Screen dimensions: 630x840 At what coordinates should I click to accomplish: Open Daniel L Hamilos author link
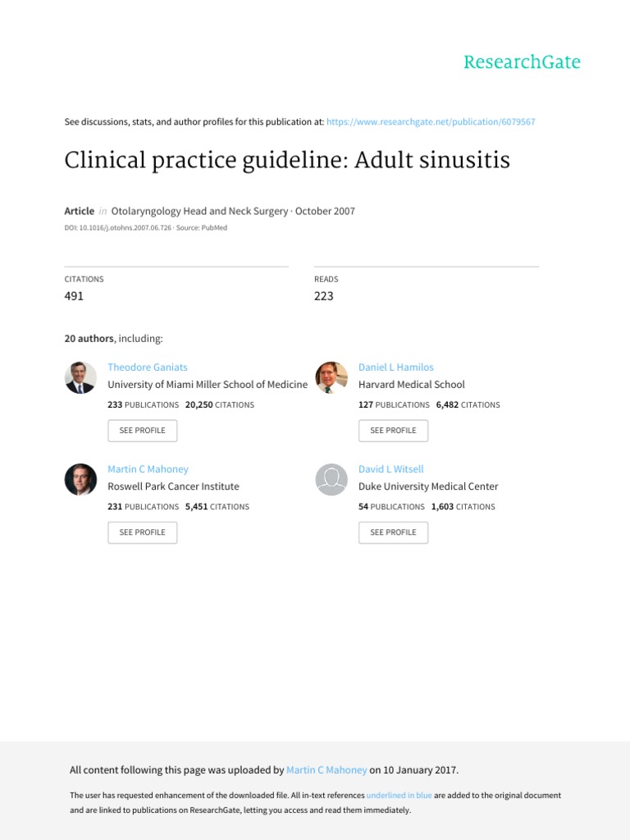point(396,367)
